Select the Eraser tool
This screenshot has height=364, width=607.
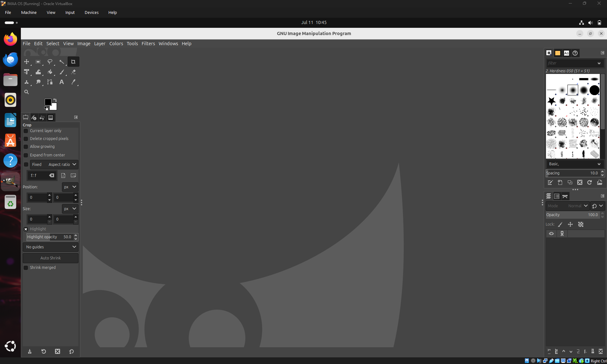click(73, 72)
